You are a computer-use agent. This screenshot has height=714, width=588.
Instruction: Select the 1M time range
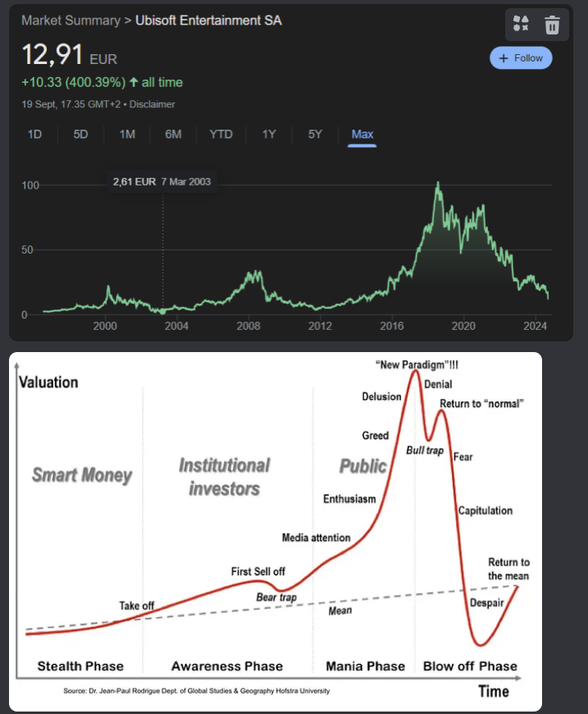[x=127, y=134]
